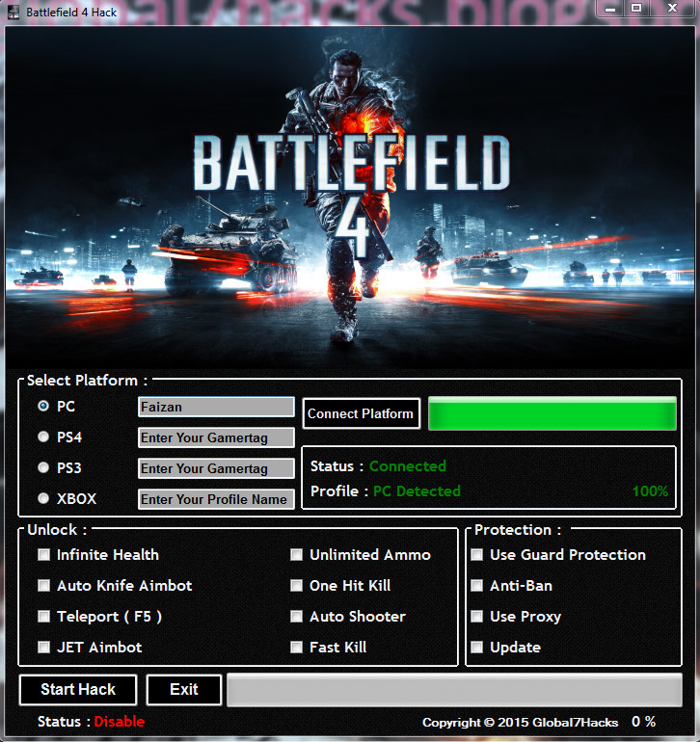This screenshot has width=700, height=742.
Task: Enable Use Guard Protection checkbox
Action: [x=477, y=555]
